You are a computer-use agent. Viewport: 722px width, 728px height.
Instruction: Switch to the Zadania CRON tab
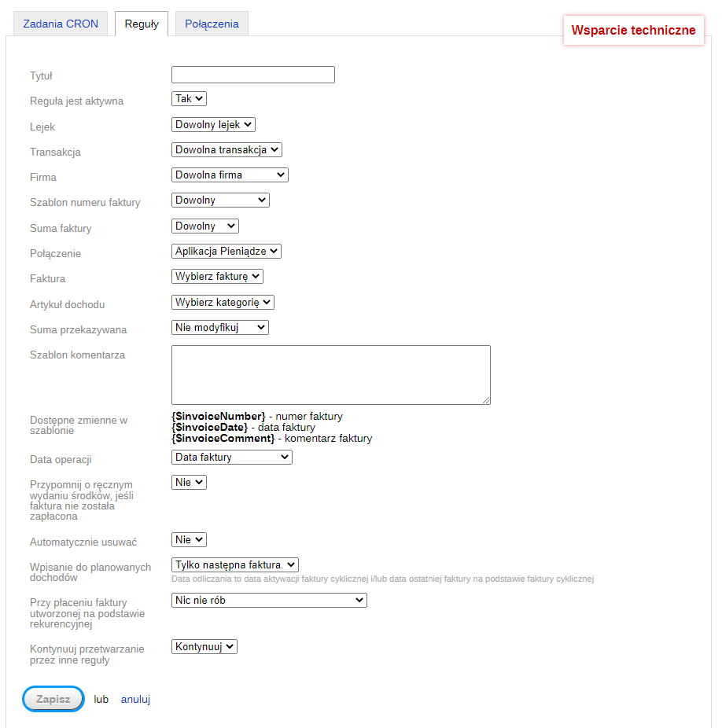click(61, 24)
